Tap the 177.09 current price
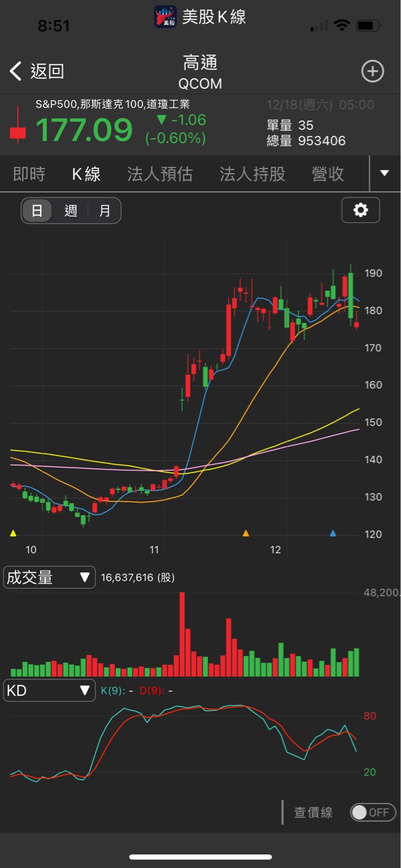The height and width of the screenshot is (868, 401). coord(84,130)
